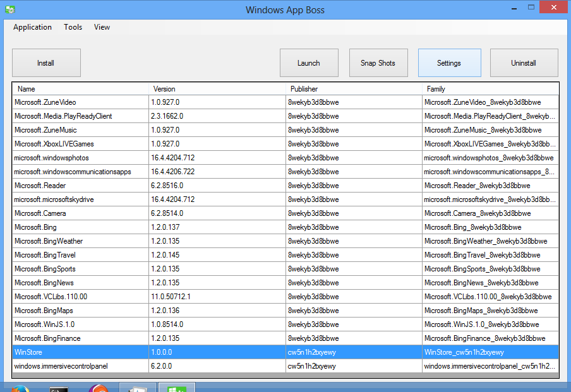This screenshot has height=392, width=571.
Task: Select the Microsoft.BingWeather row
Action: pos(285,241)
